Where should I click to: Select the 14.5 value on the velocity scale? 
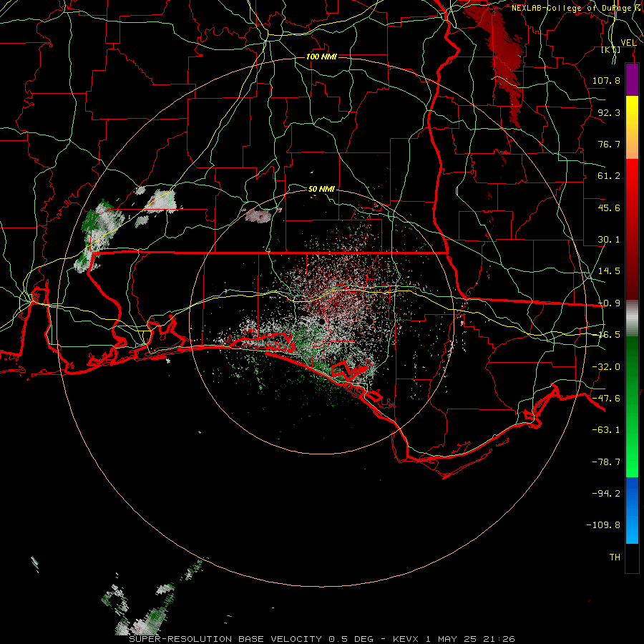pos(609,271)
